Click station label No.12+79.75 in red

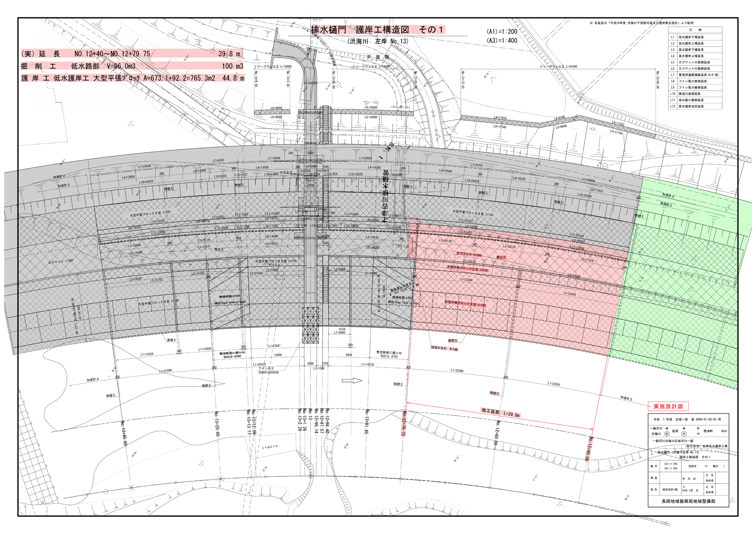404,423
